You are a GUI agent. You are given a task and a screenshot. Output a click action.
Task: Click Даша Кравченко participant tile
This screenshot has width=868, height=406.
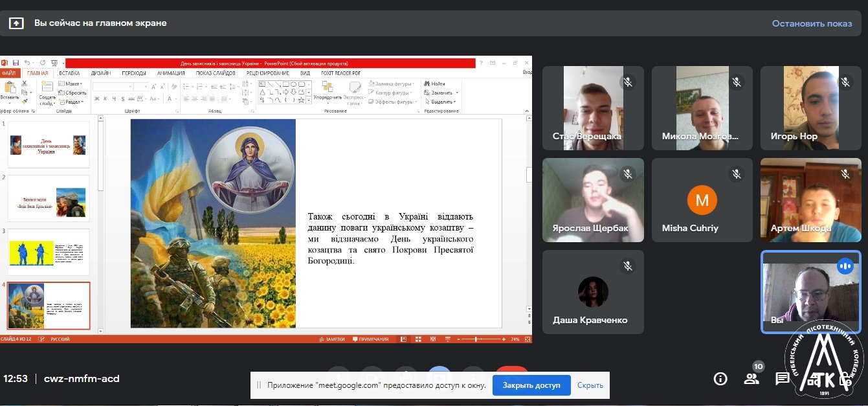[593, 292]
